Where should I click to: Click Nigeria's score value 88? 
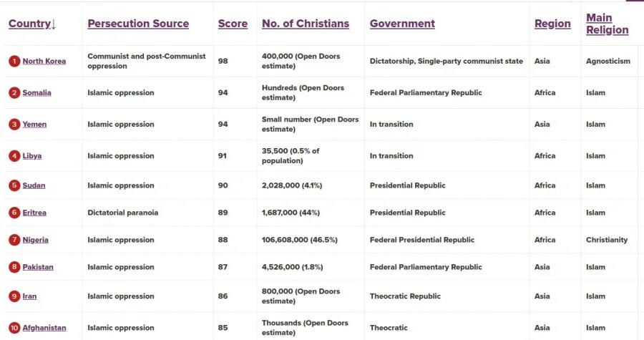223,240
